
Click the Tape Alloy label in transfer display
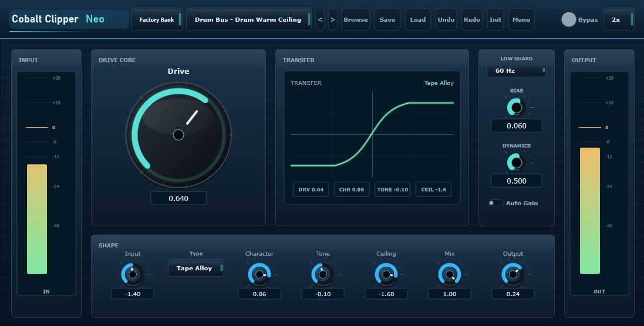(439, 83)
